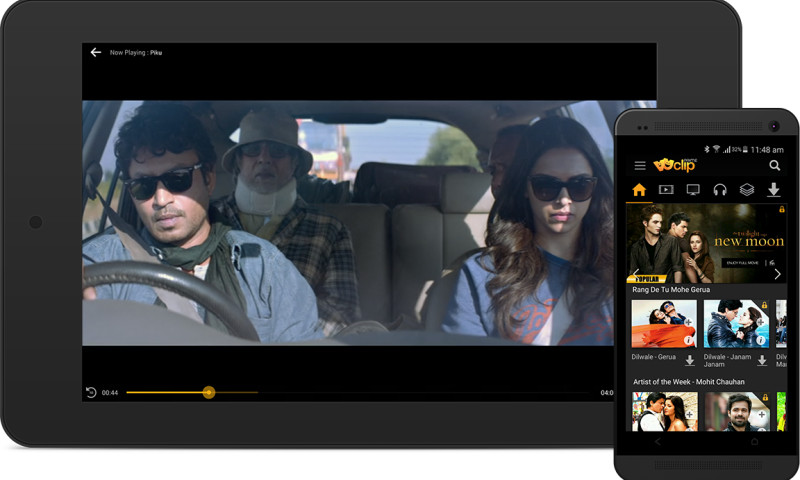Click the 10-second rewind icon in player
The height and width of the screenshot is (480, 800).
[x=91, y=392]
